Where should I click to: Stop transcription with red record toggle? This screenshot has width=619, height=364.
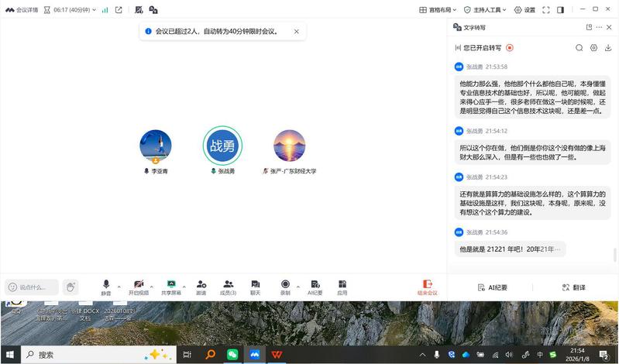click(x=510, y=48)
